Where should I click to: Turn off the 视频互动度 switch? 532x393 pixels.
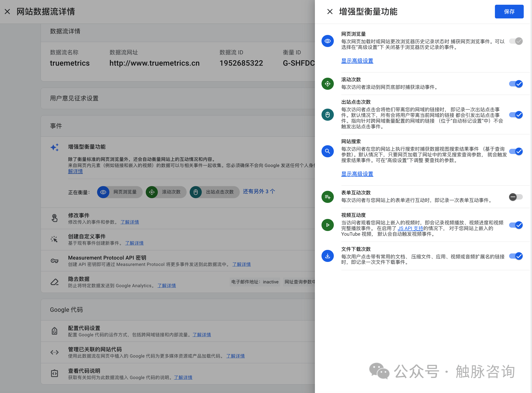pos(516,225)
